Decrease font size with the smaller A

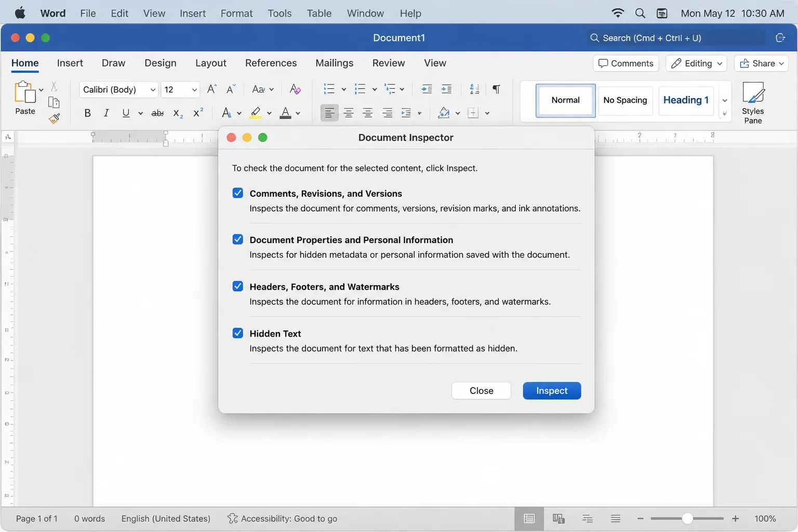click(x=231, y=89)
